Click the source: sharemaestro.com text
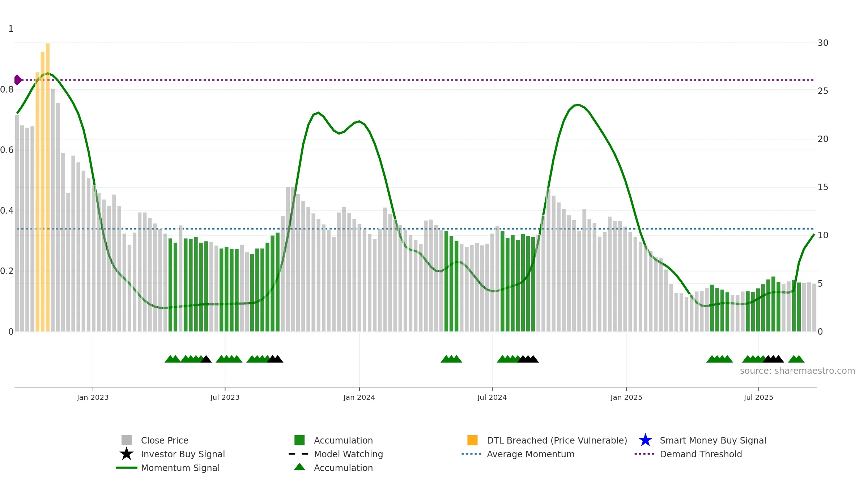This screenshot has width=868, height=488. pos(797,371)
